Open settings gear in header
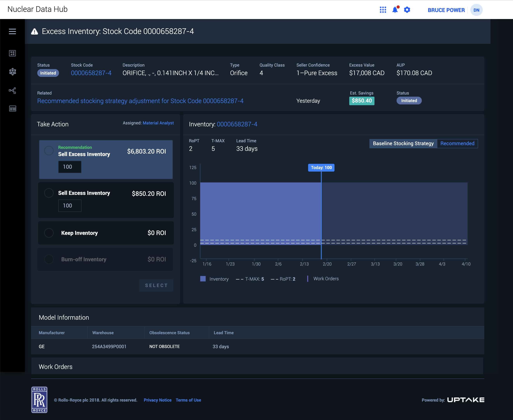Image resolution: width=513 pixels, height=420 pixels. point(407,10)
